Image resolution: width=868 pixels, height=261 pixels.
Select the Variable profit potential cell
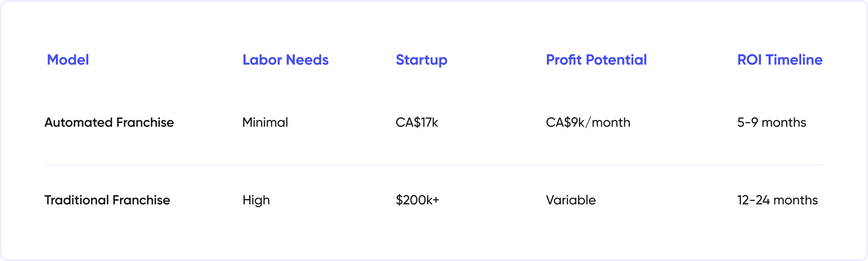point(571,200)
